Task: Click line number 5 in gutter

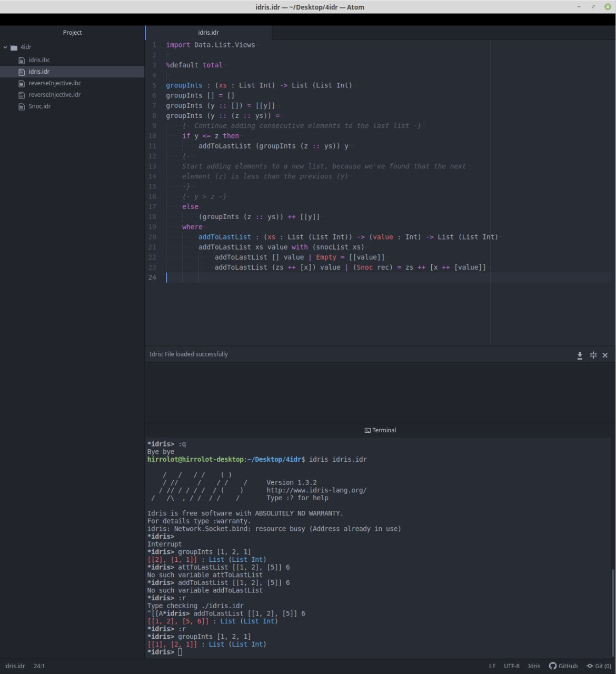Action: click(154, 85)
